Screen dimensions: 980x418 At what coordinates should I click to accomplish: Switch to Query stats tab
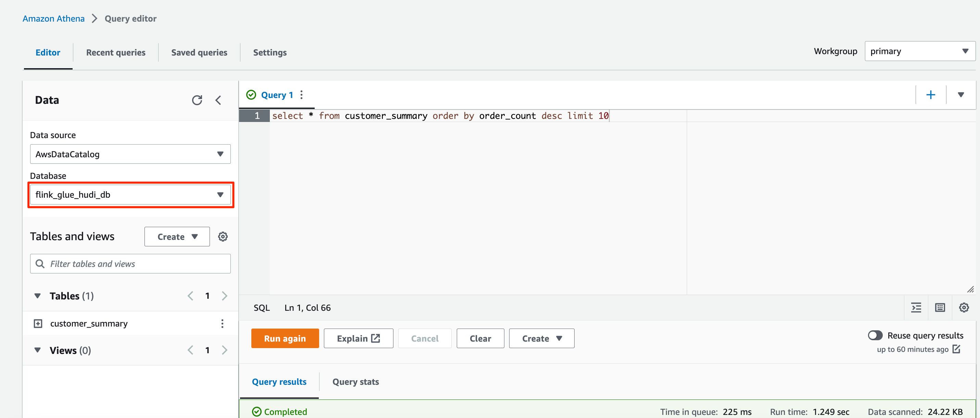coord(355,381)
